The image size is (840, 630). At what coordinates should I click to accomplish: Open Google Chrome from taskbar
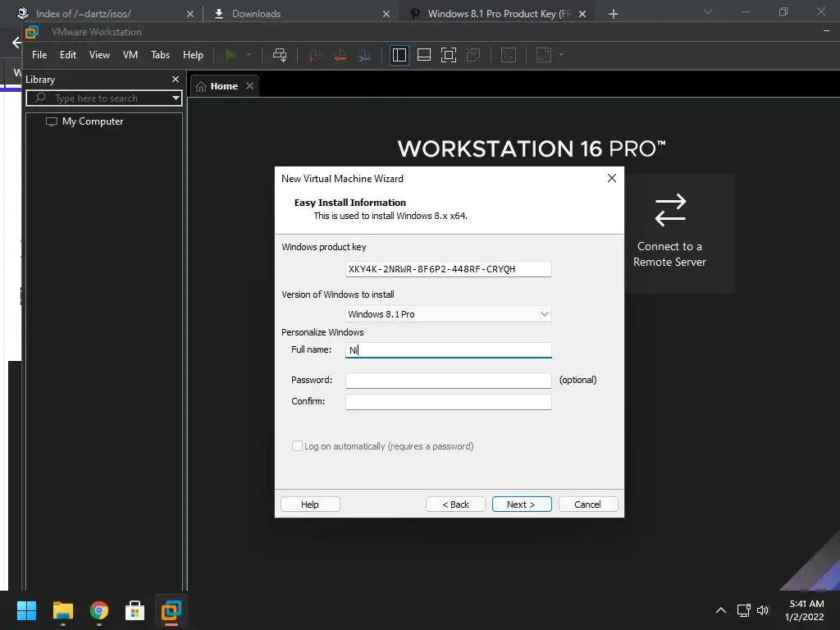(x=99, y=610)
